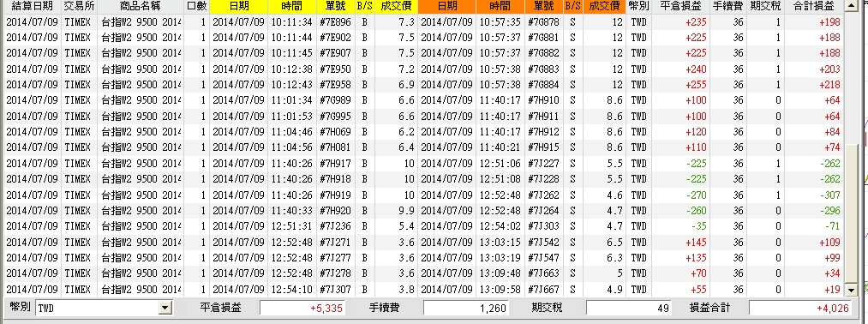Click the 口數 column header
Screen dimensions: 868x324
pyautogui.click(x=196, y=7)
